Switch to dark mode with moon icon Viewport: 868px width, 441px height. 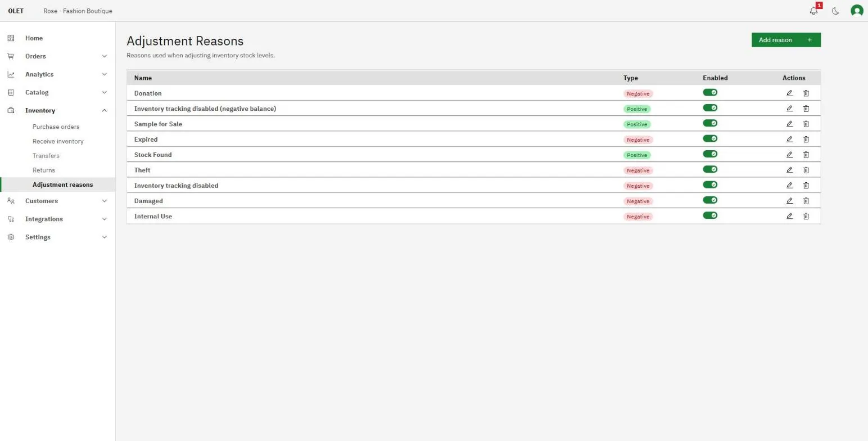tap(835, 11)
